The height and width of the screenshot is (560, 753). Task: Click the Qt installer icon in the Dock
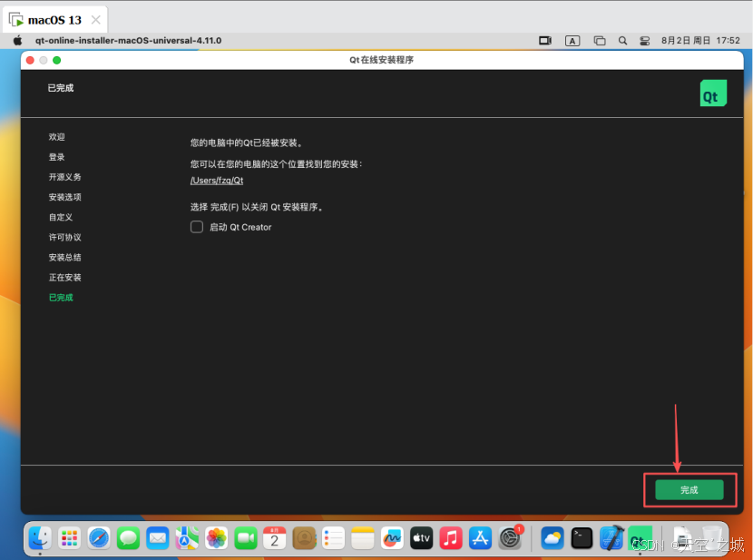point(641,538)
